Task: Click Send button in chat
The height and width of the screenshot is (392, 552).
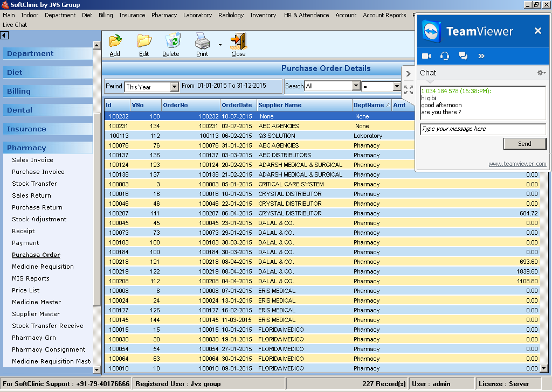Action: pyautogui.click(x=524, y=144)
